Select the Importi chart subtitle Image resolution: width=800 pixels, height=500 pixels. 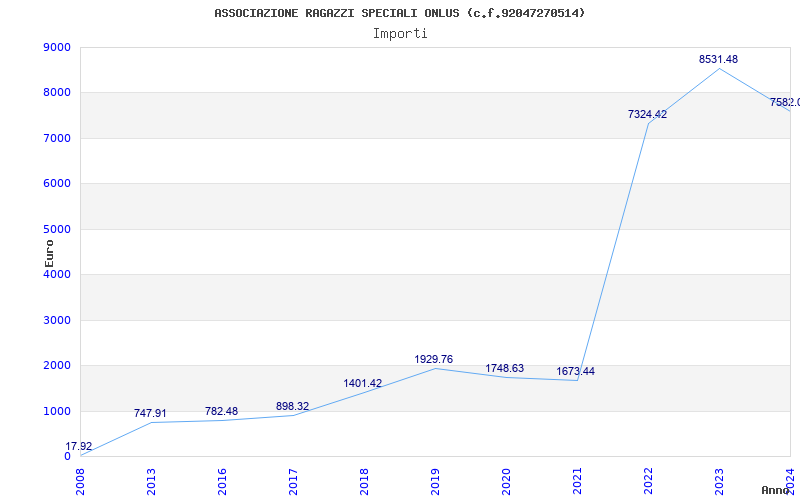click(x=400, y=33)
